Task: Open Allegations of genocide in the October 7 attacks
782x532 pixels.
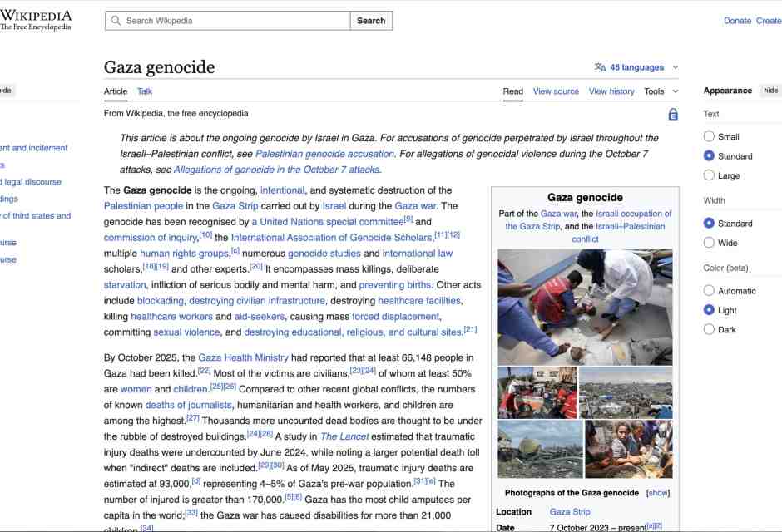Action: [x=277, y=170]
